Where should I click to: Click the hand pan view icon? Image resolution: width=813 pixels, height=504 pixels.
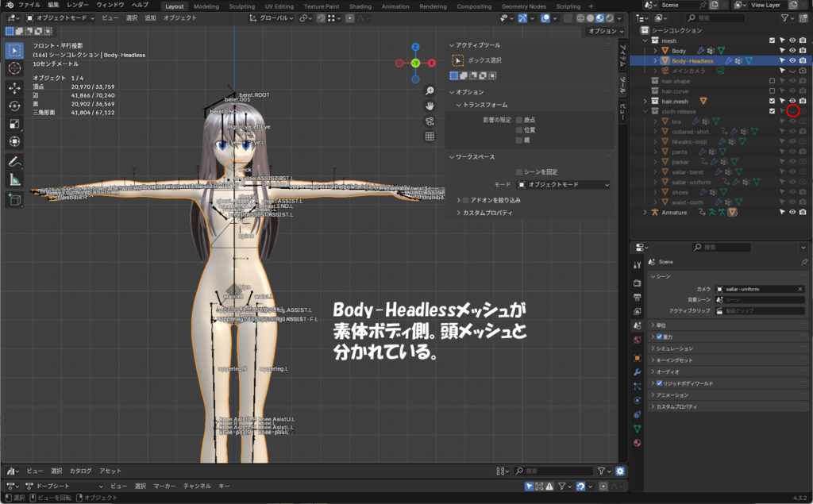click(430, 106)
